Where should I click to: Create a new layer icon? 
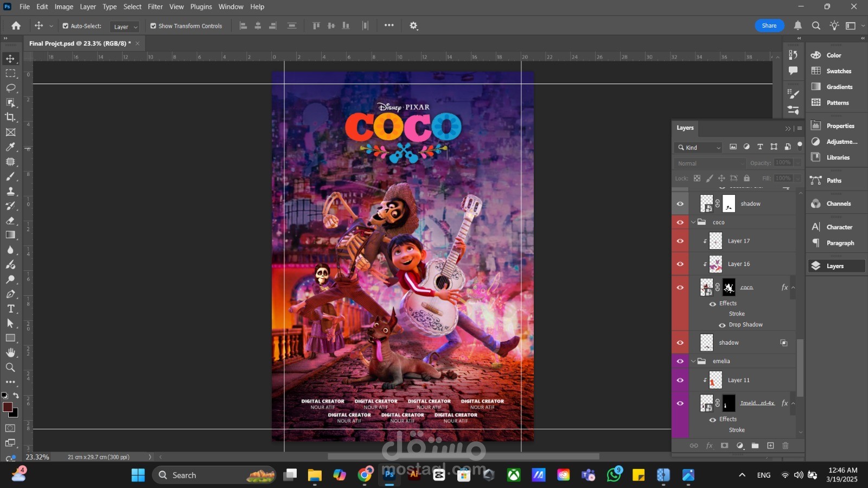[770, 446]
